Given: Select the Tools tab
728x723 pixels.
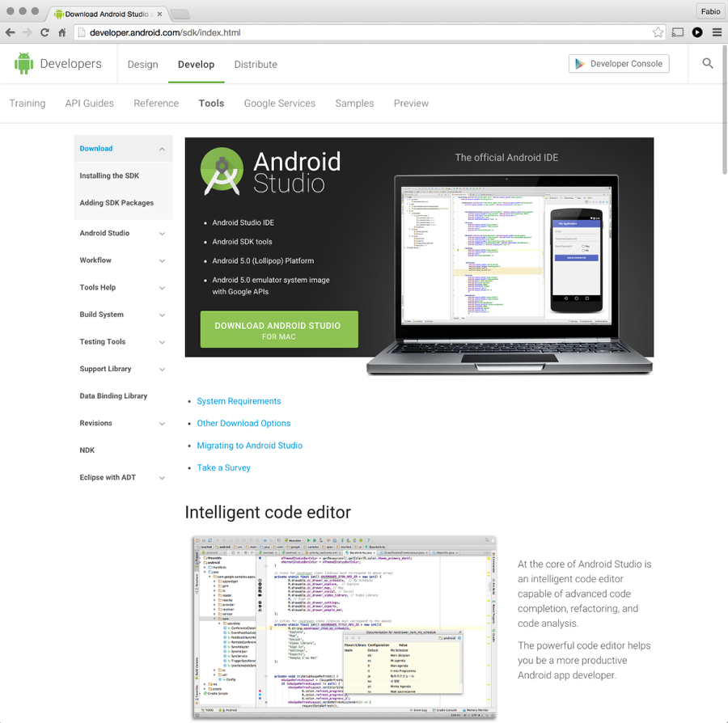Looking at the screenshot, I should pos(211,103).
